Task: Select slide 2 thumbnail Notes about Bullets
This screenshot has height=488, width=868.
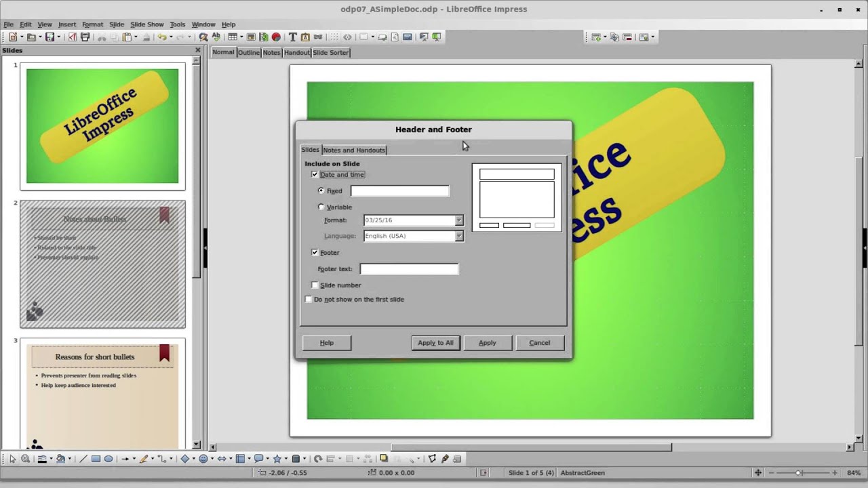Action: click(x=102, y=264)
